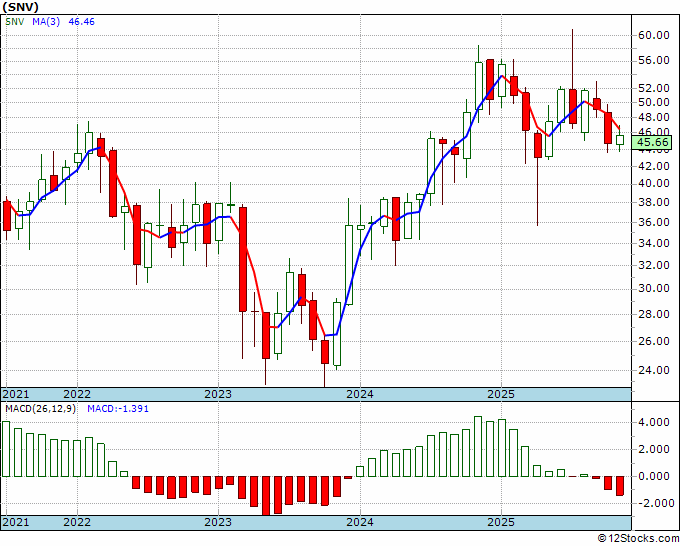680x546 pixels.
Task: Click 2021 on the price chart timeline
Action: pyautogui.click(x=16, y=394)
